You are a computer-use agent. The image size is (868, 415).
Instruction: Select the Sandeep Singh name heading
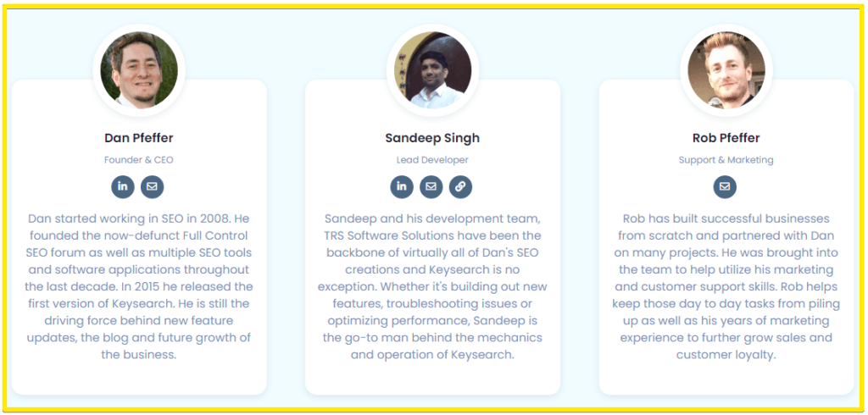tap(432, 138)
